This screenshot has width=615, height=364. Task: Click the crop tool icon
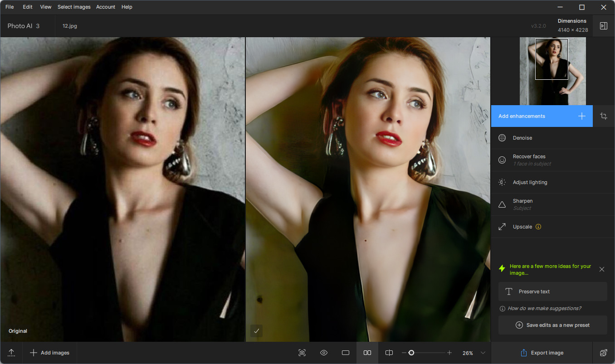604,116
